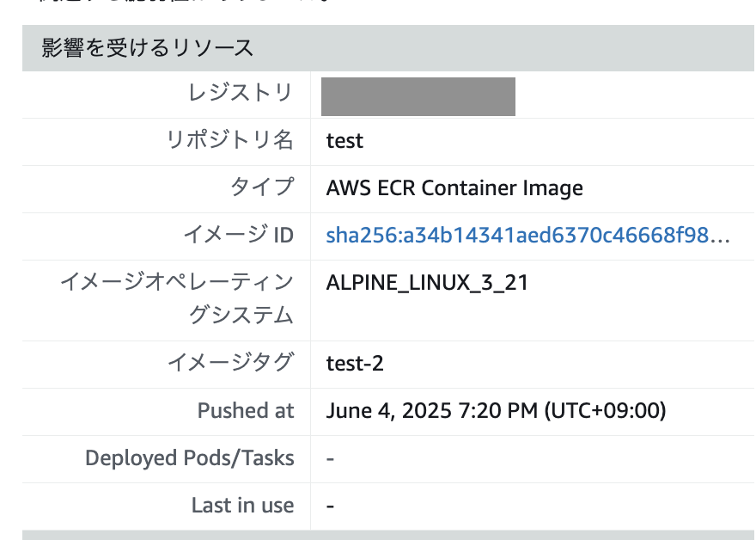756x540 pixels.
Task: Click the レジストリ row label
Action: pyautogui.click(x=241, y=93)
